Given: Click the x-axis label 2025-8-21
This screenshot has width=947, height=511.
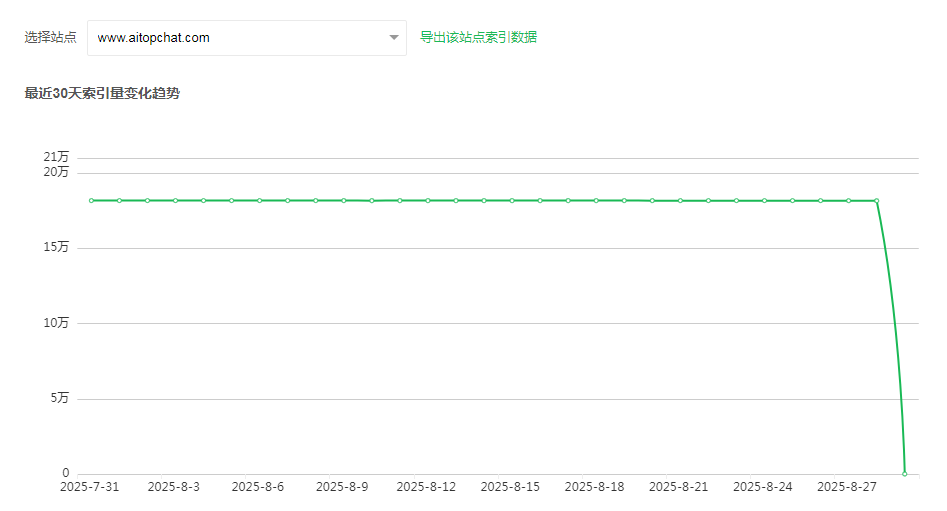Looking at the screenshot, I should (x=678, y=487).
